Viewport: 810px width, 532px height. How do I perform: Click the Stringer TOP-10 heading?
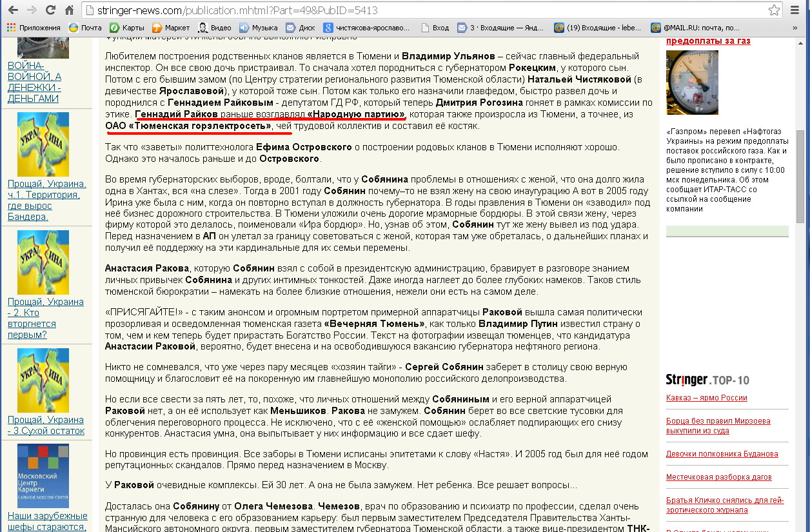[x=707, y=380]
